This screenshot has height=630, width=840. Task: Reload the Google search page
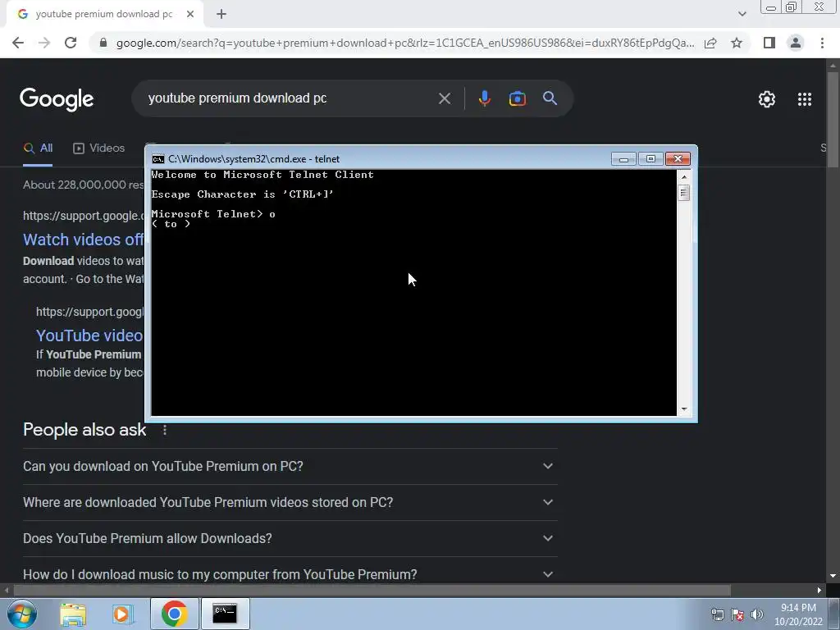click(x=71, y=43)
